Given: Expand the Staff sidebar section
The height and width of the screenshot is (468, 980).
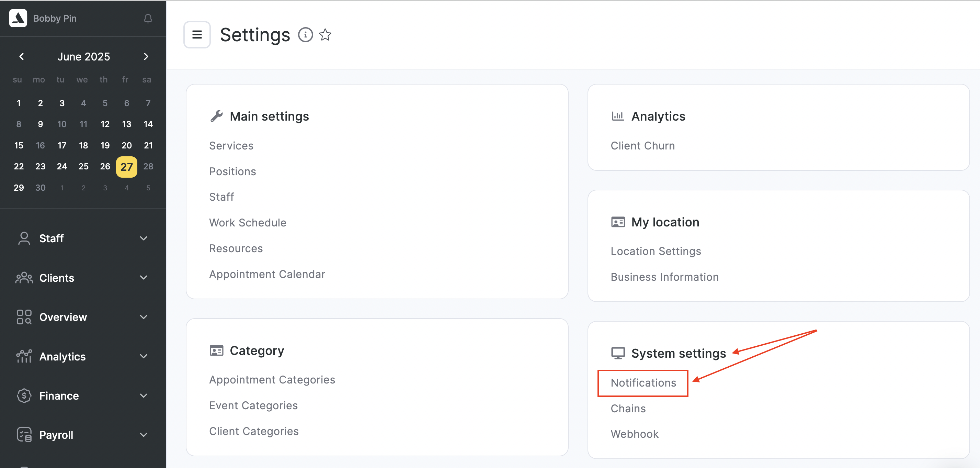Looking at the screenshot, I should 144,238.
